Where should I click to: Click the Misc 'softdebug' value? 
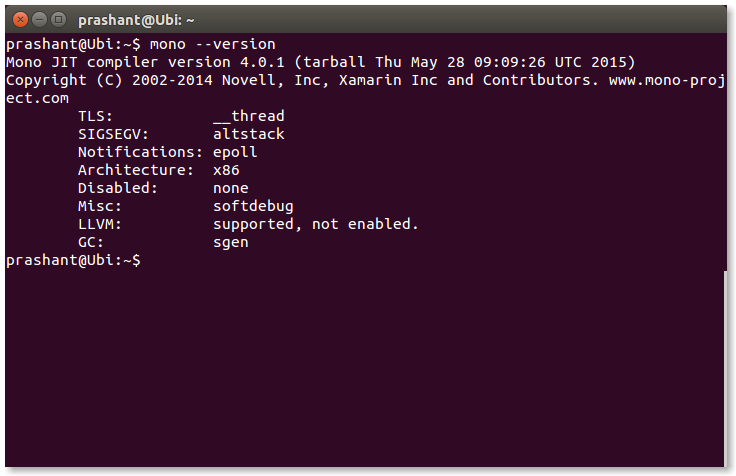253,206
